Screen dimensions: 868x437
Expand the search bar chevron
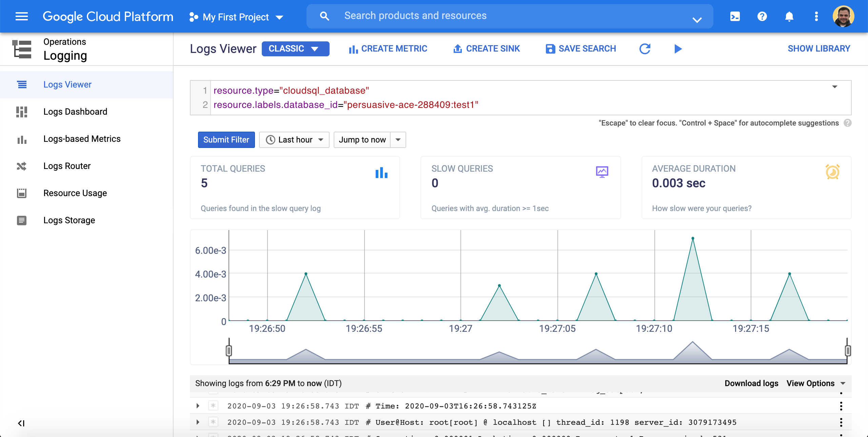(697, 20)
